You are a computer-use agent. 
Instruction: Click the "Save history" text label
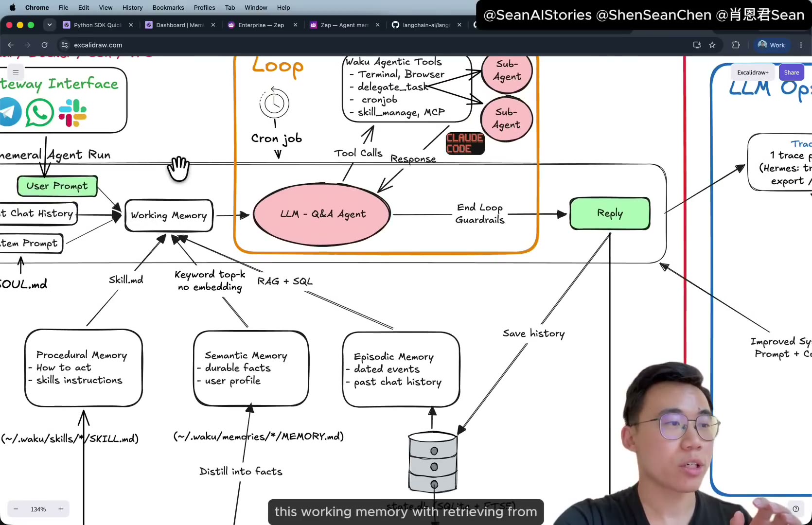pyautogui.click(x=534, y=333)
